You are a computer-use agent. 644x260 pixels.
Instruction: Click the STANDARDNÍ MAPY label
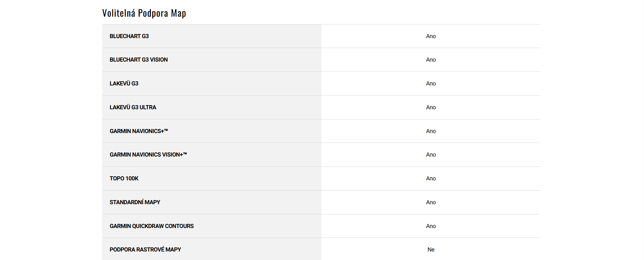click(135, 202)
